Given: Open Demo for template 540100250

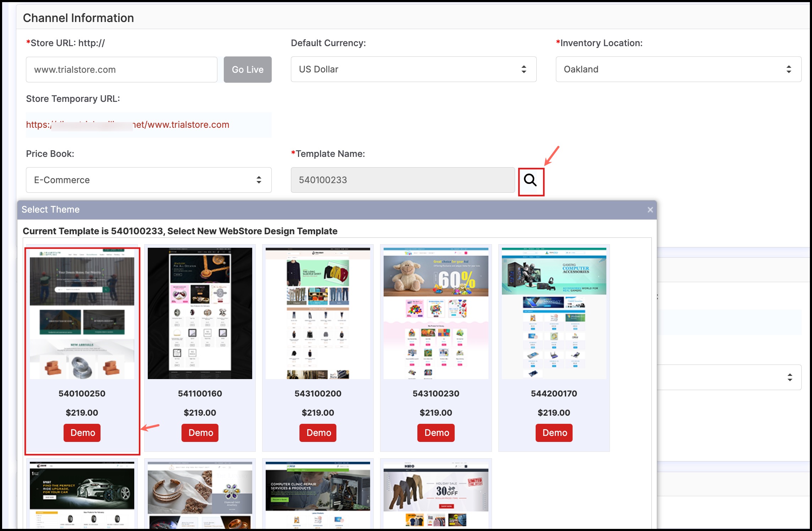Looking at the screenshot, I should (x=82, y=433).
